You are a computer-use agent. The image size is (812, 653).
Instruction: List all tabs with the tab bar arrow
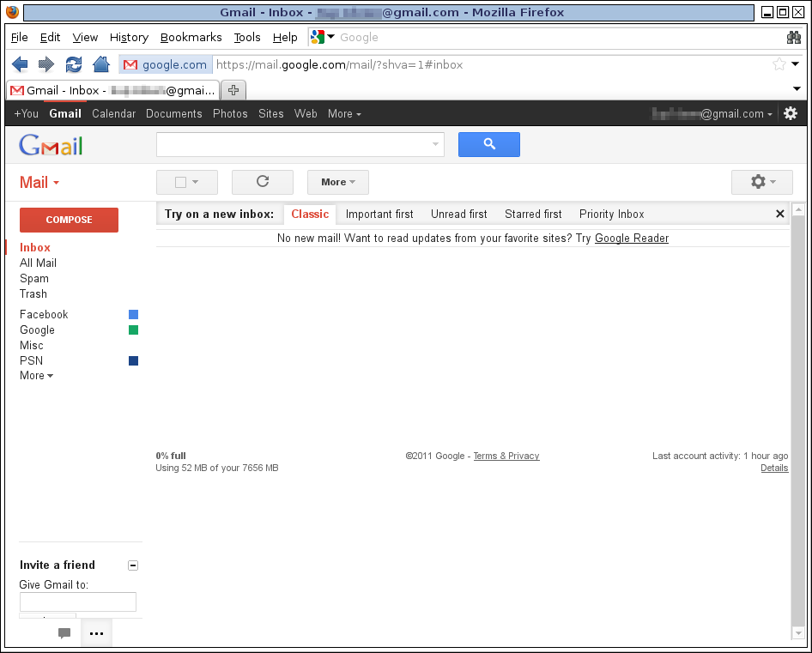[797, 88]
